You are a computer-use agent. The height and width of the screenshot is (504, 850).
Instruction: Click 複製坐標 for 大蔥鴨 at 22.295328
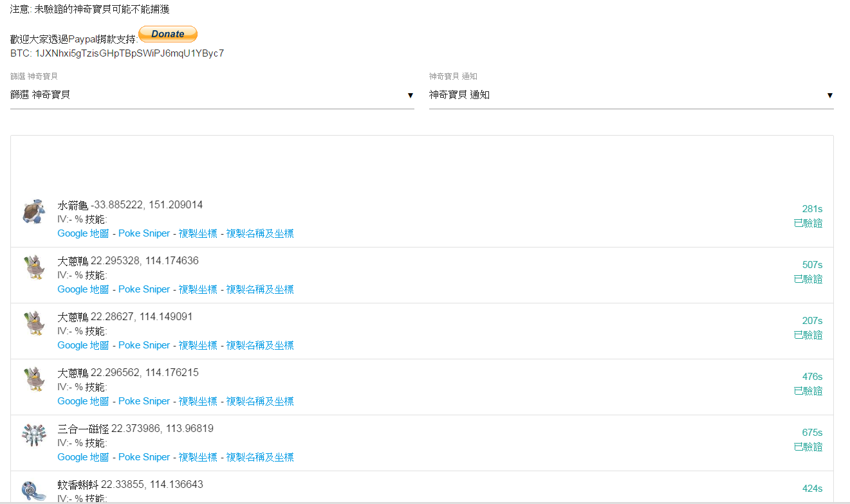pyautogui.click(x=198, y=289)
